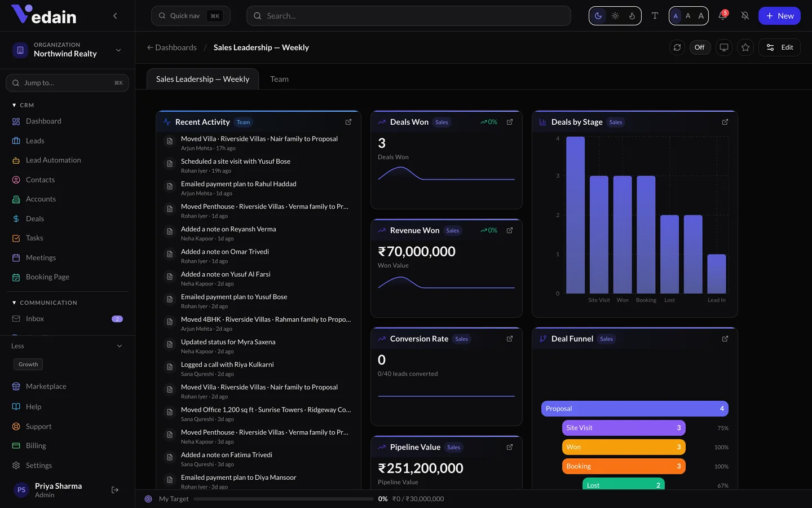Click the green Lost funnel bar
812x508 pixels.
[624, 484]
